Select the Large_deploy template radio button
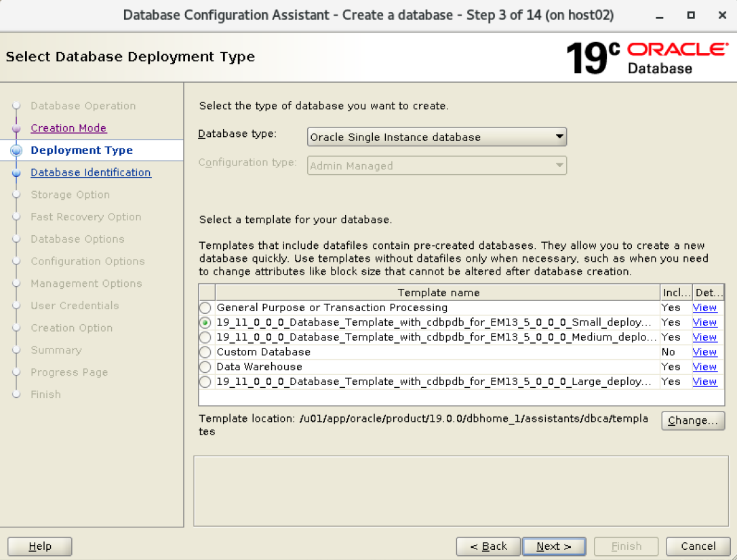 tap(205, 382)
